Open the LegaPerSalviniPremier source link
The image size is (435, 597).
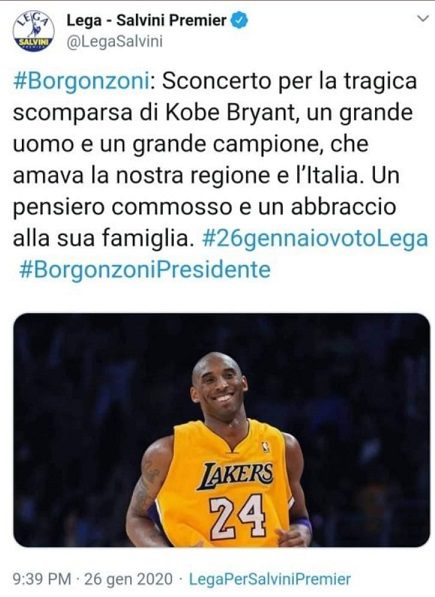[270, 579]
